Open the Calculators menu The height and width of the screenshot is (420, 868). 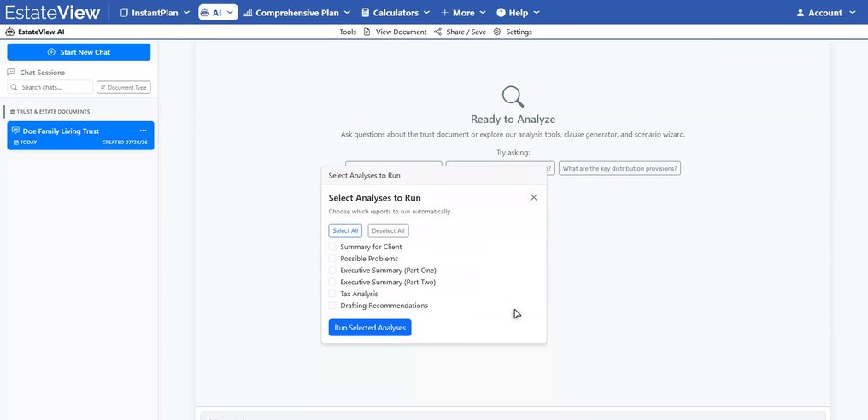click(396, 13)
